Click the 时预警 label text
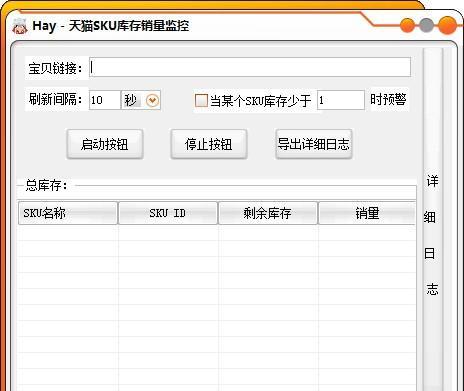 pos(388,99)
